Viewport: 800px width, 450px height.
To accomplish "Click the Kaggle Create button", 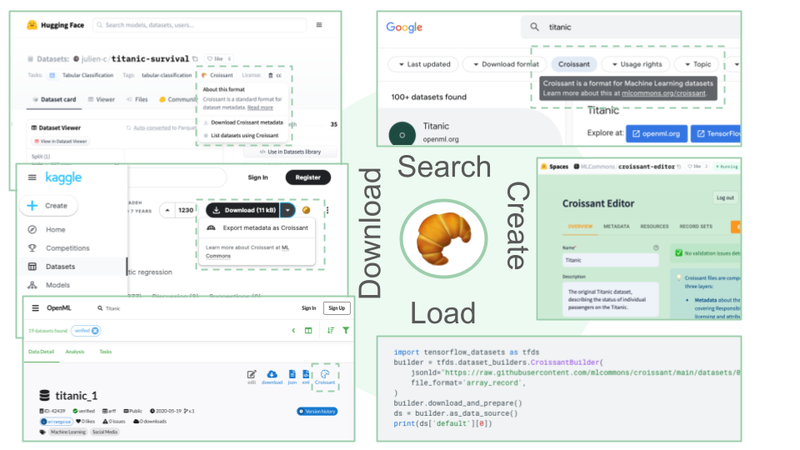I will pos(49,206).
